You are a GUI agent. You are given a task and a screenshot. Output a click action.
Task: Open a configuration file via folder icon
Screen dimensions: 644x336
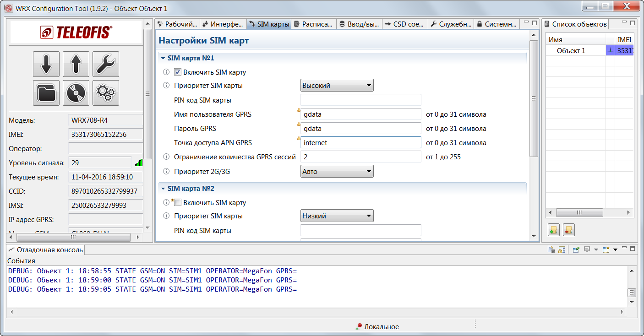46,93
